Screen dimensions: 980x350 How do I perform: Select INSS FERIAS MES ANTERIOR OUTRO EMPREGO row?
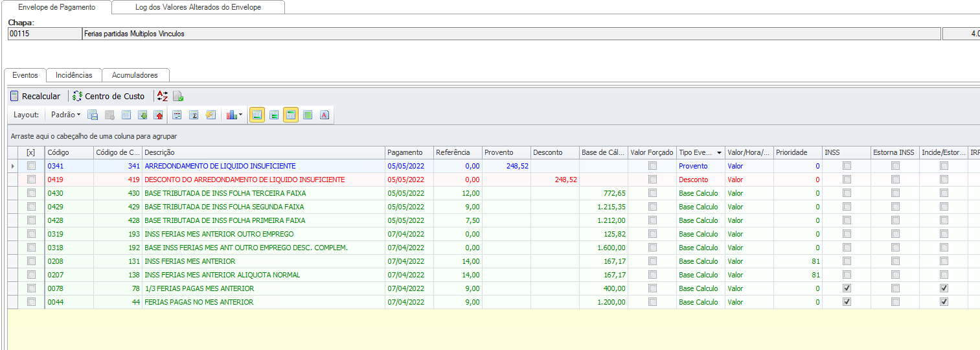[x=494, y=234]
